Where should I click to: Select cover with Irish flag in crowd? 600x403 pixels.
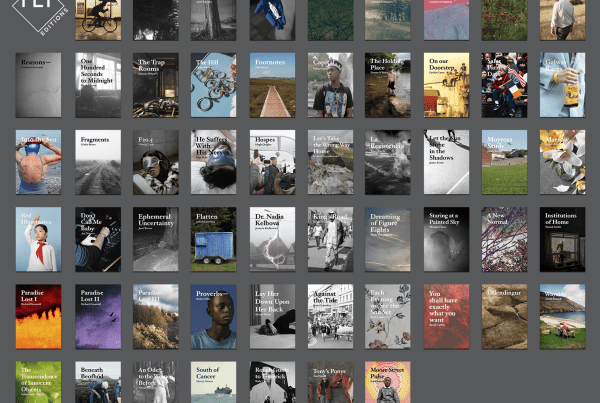coord(504,85)
